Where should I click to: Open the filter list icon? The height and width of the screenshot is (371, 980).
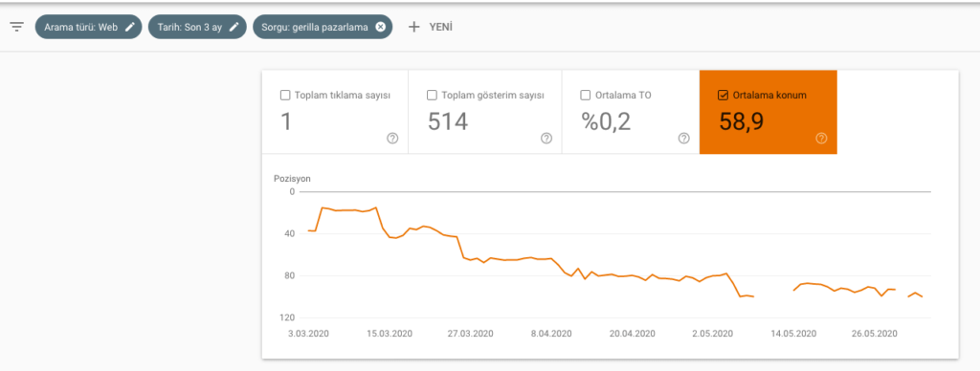point(17,28)
